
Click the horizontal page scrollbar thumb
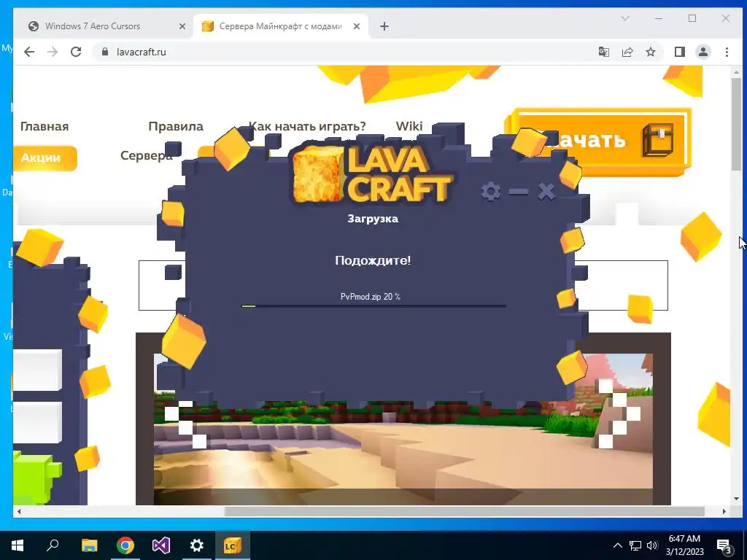tap(465, 511)
